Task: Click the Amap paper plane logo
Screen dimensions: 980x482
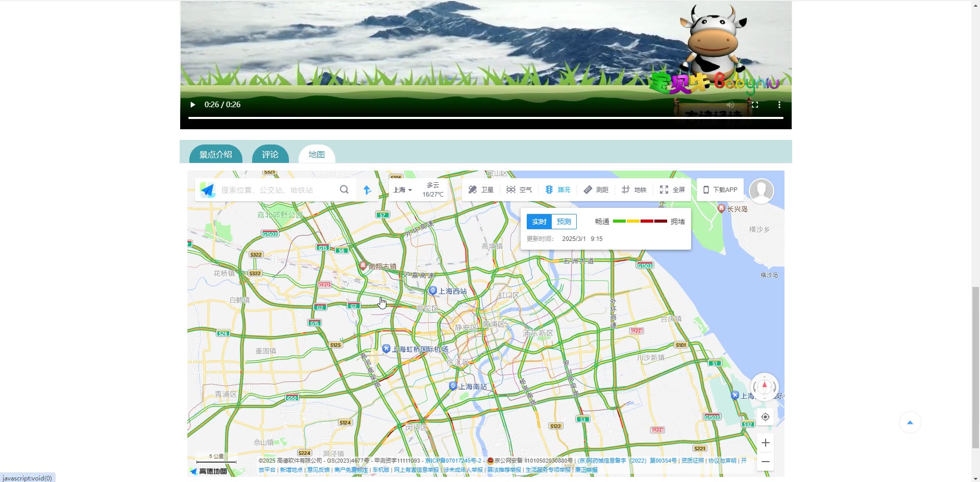Action: click(x=207, y=190)
